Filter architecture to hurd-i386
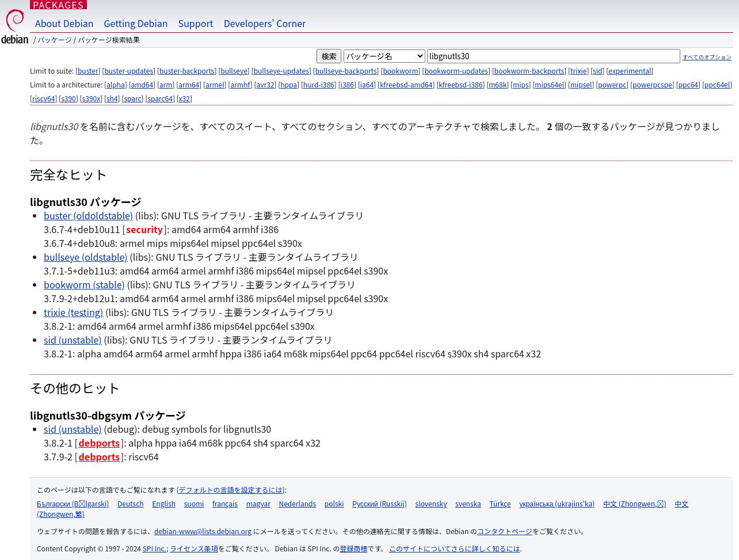The image size is (739, 560). (319, 85)
